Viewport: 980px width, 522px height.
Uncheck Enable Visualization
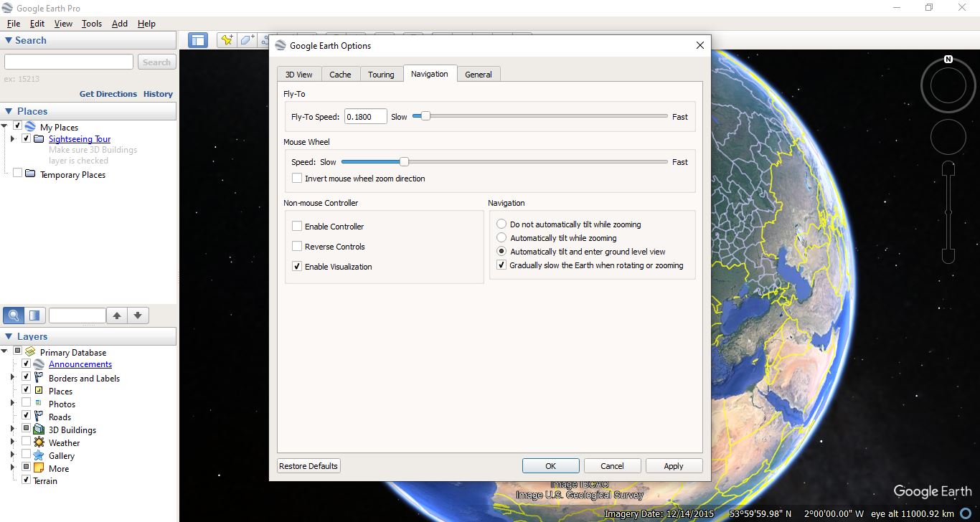coord(297,266)
